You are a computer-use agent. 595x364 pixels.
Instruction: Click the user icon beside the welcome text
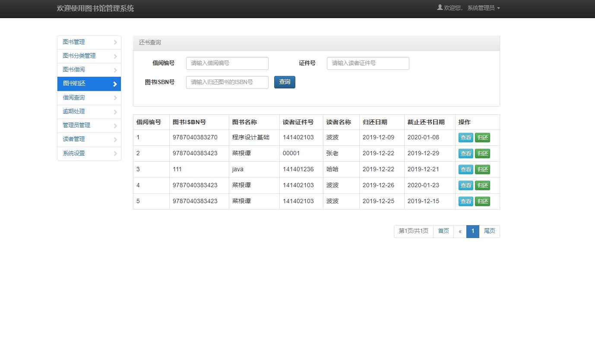(x=440, y=7)
